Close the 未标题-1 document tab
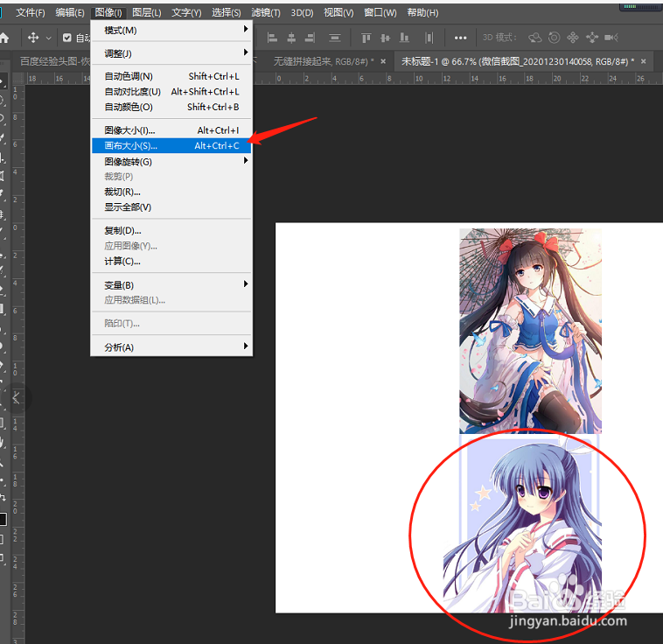Image resolution: width=663 pixels, height=644 pixels. [643, 62]
